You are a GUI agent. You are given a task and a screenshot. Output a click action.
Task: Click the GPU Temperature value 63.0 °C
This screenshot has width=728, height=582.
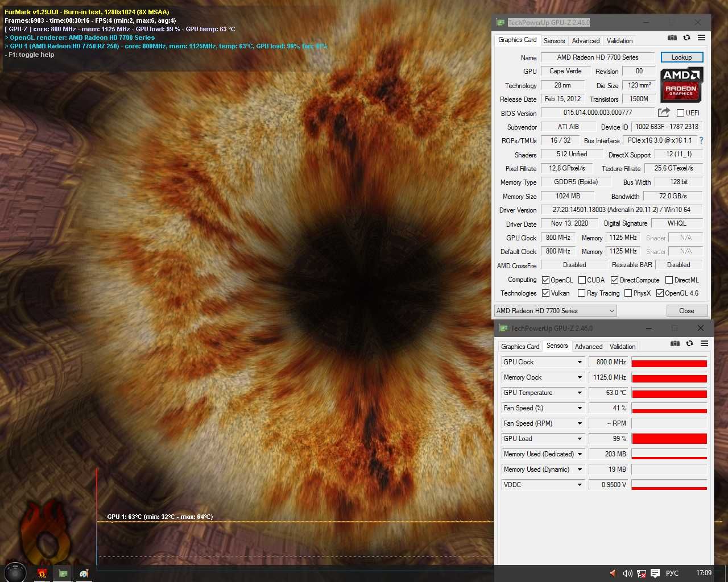[609, 393]
